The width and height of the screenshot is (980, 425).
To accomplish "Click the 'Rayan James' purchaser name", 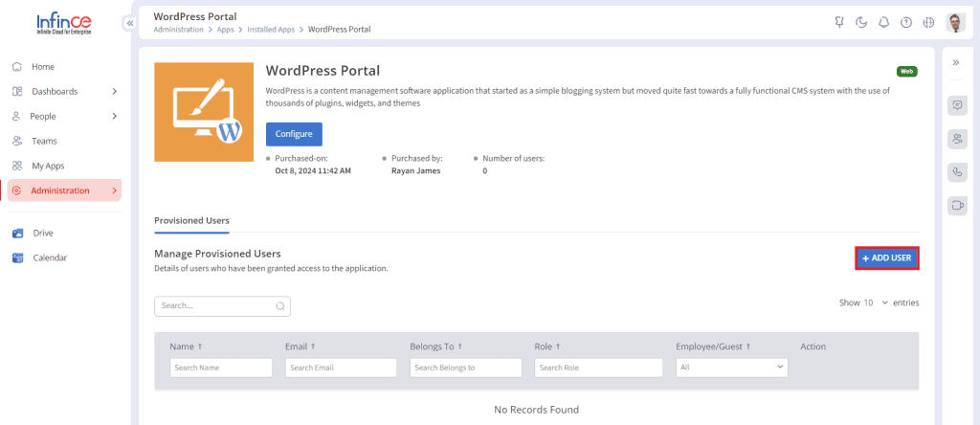I will (x=415, y=170).
